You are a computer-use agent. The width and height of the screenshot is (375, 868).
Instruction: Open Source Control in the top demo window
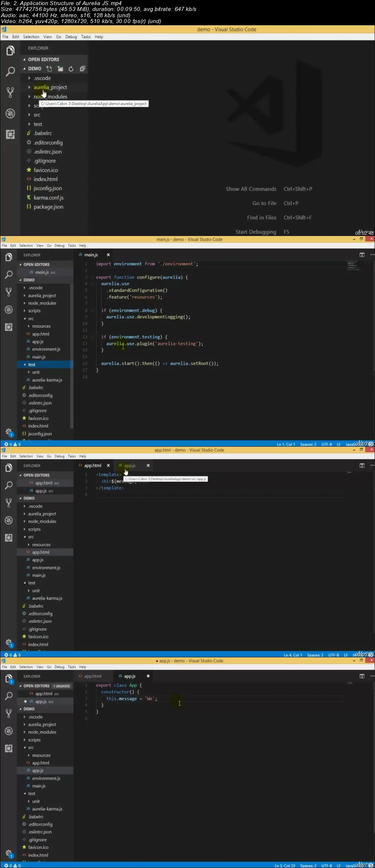(10, 92)
